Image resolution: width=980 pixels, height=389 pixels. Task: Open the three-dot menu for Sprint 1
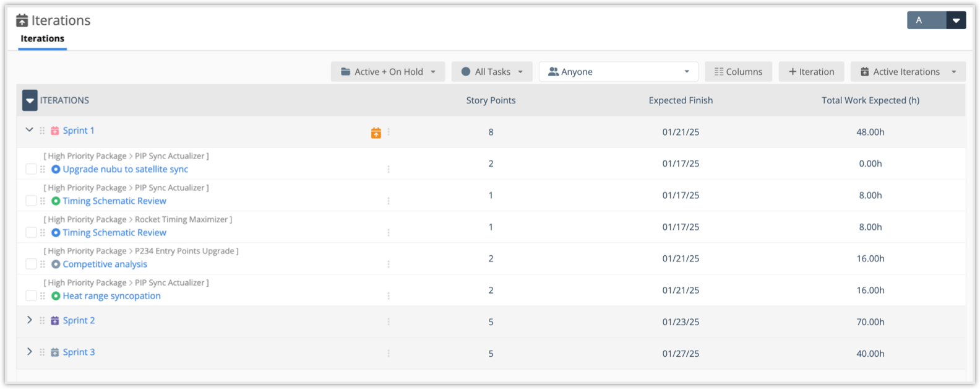point(389,132)
